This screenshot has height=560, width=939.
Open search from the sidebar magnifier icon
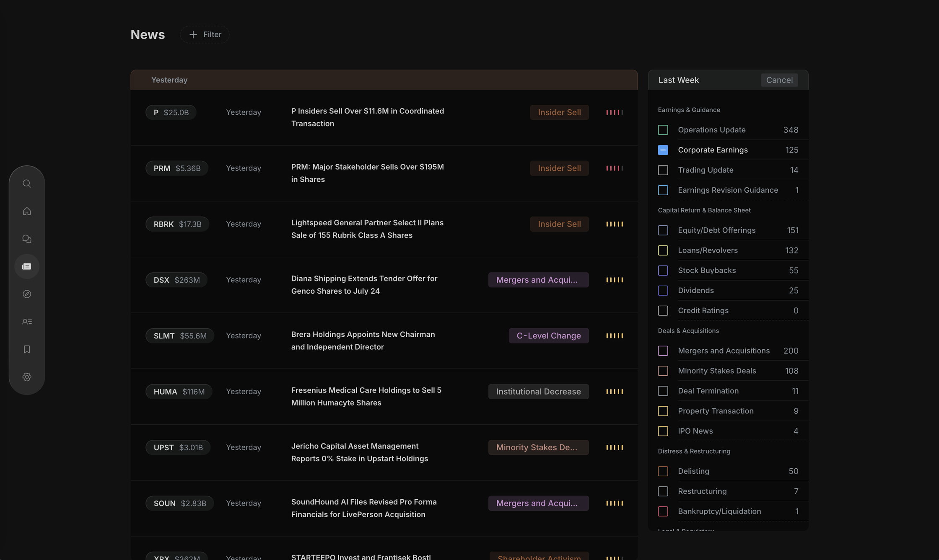(x=27, y=184)
